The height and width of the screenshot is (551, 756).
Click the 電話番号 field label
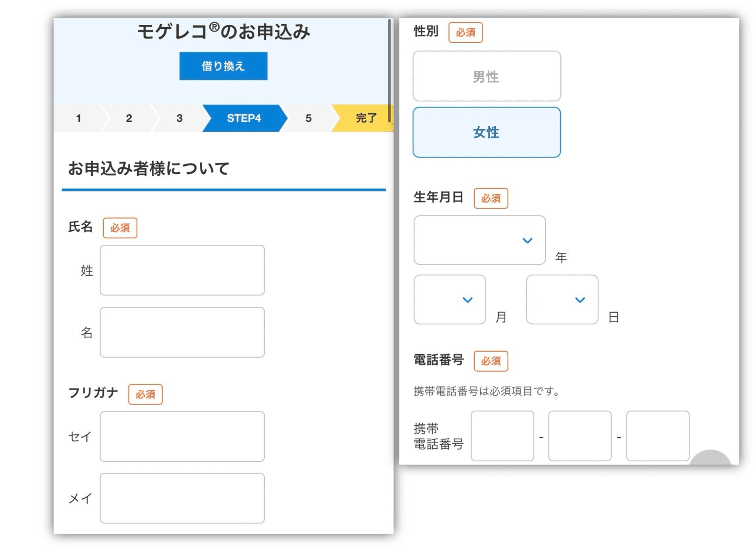coord(439,360)
